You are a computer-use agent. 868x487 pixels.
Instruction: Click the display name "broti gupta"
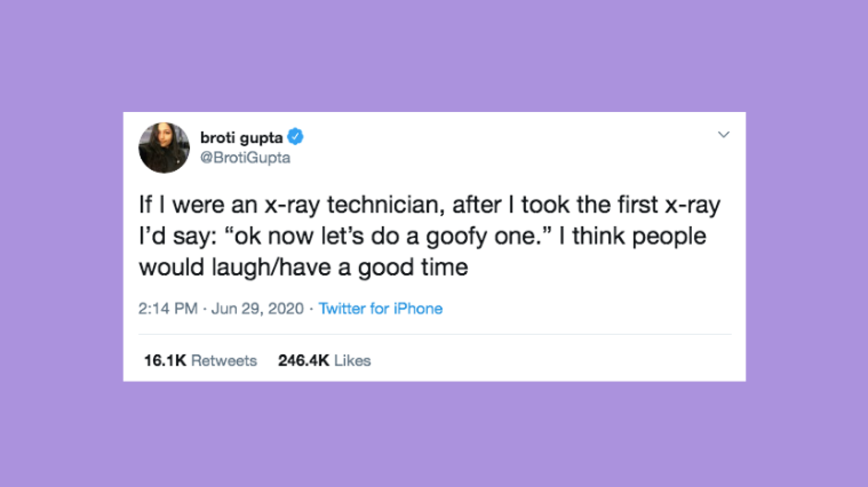click(241, 138)
